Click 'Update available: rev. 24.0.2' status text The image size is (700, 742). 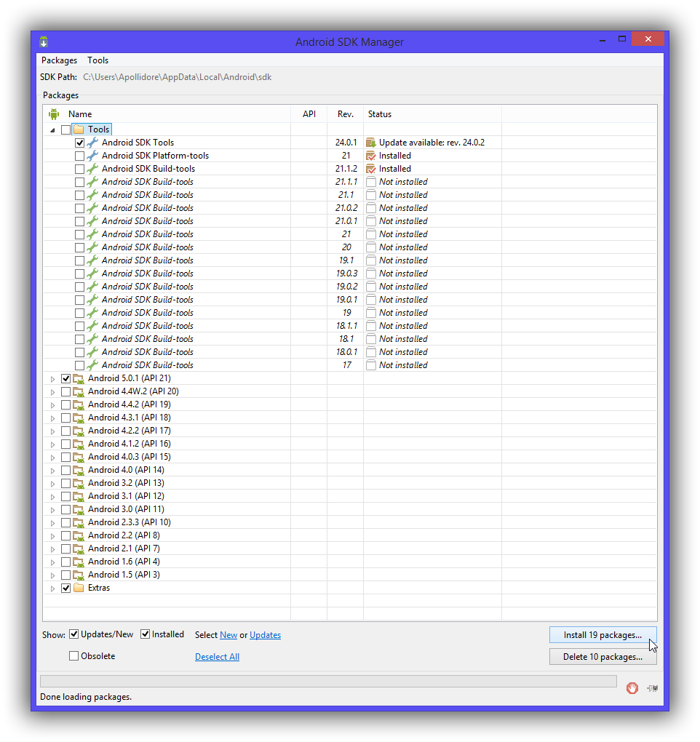coord(431,143)
